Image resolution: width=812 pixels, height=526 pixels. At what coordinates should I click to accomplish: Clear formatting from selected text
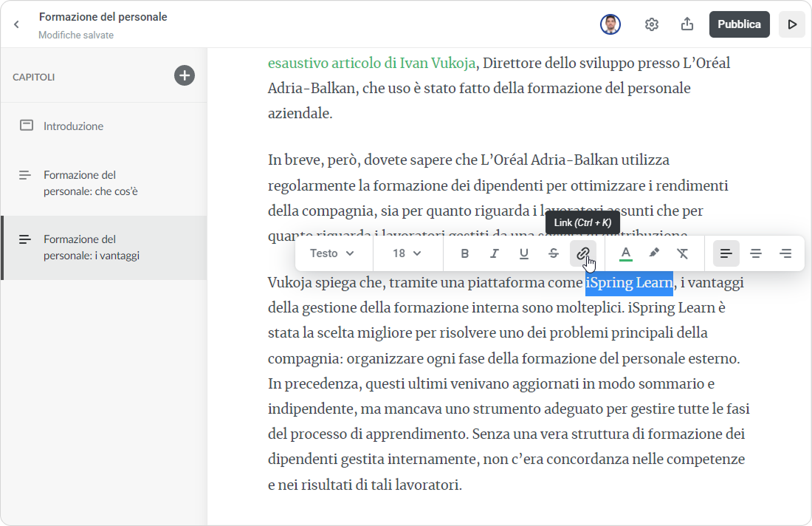[x=683, y=253]
